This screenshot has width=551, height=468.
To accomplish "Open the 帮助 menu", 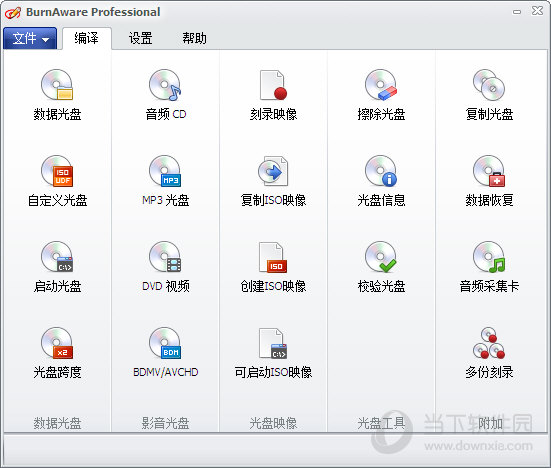I will coord(194,38).
